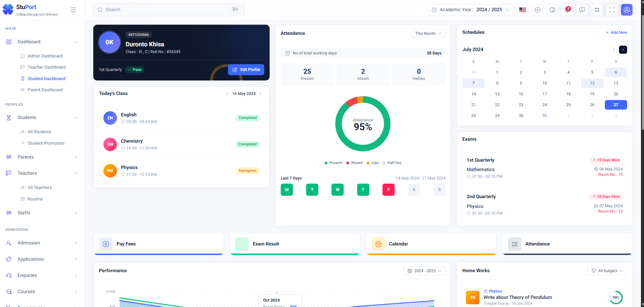Expand the Applications menu section
This screenshot has height=307, width=644.
[42, 259]
